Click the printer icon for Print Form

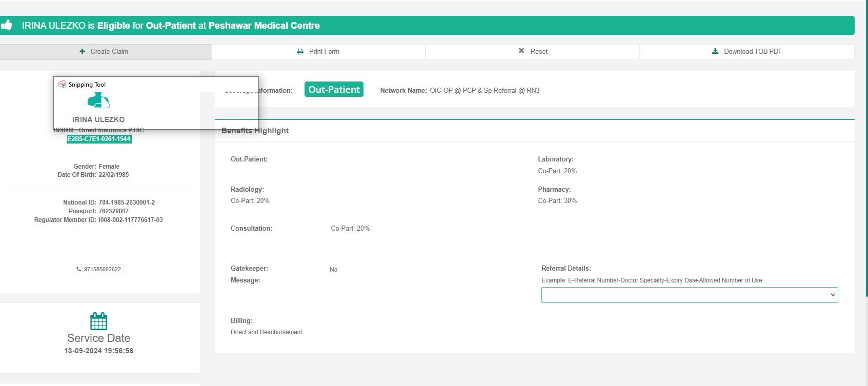click(x=300, y=51)
